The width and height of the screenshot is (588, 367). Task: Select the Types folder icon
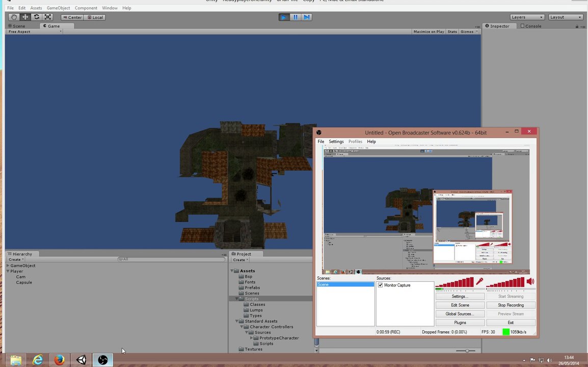[x=247, y=316]
